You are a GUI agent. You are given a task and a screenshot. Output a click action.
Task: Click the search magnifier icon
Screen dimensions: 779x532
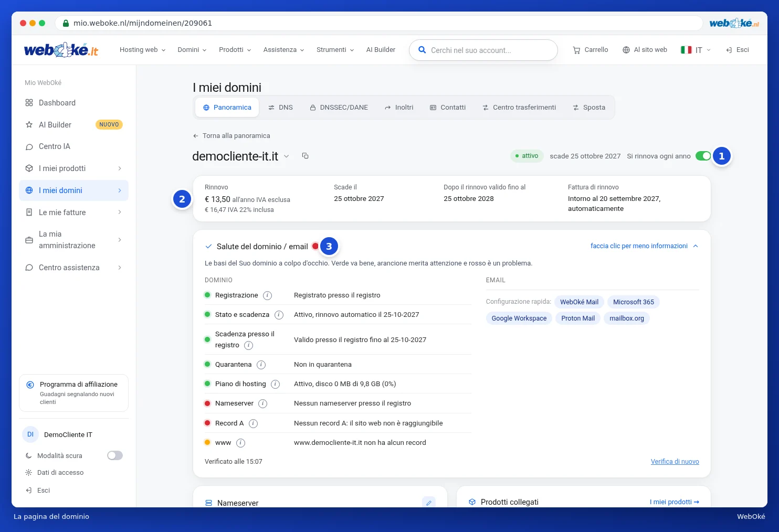[422, 50]
